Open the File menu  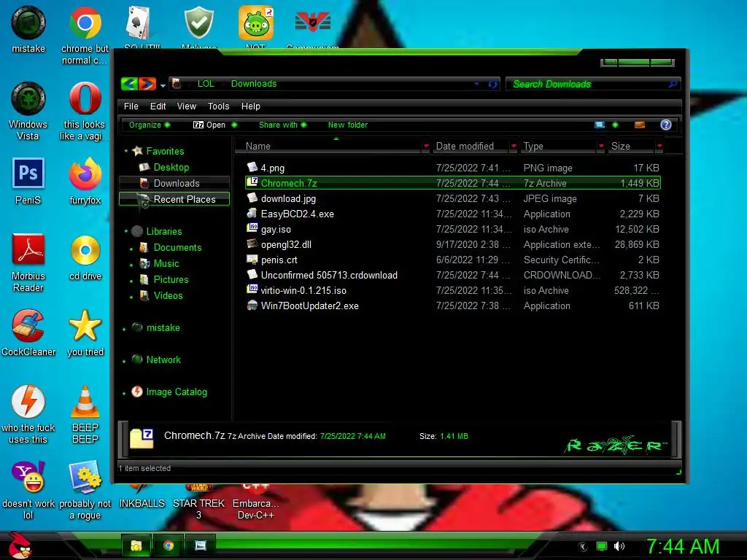click(x=131, y=106)
